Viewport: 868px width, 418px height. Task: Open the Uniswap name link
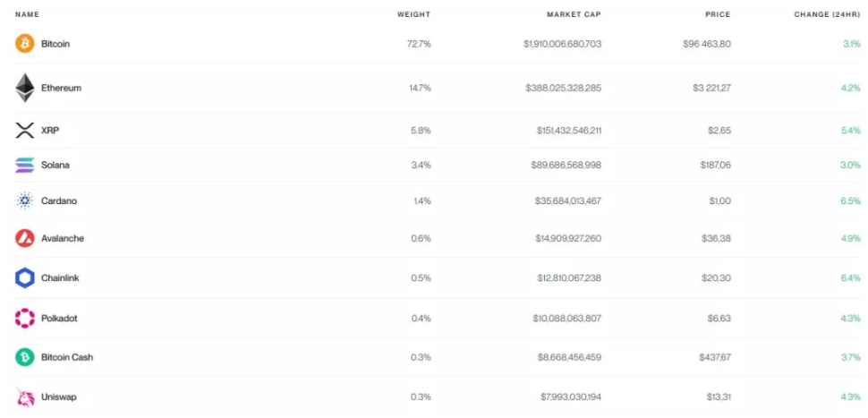pyautogui.click(x=59, y=397)
